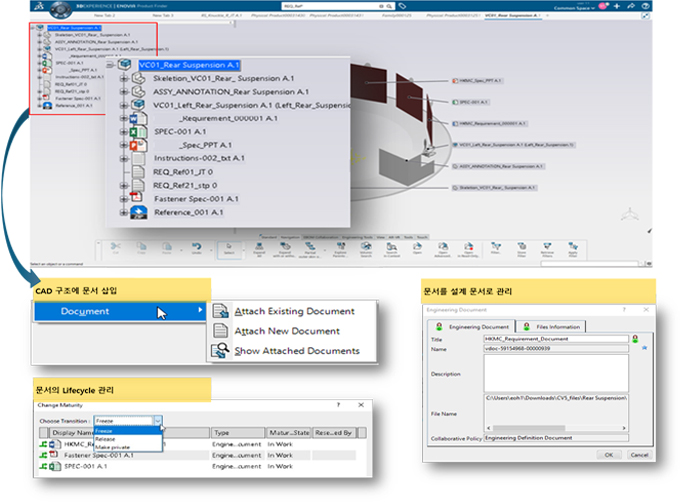Select Instructions-002_txt A.1 in the tree

click(x=198, y=158)
